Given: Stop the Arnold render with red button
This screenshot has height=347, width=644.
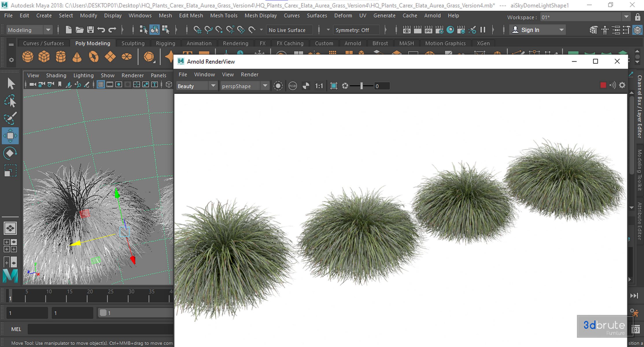Looking at the screenshot, I should tap(603, 85).
